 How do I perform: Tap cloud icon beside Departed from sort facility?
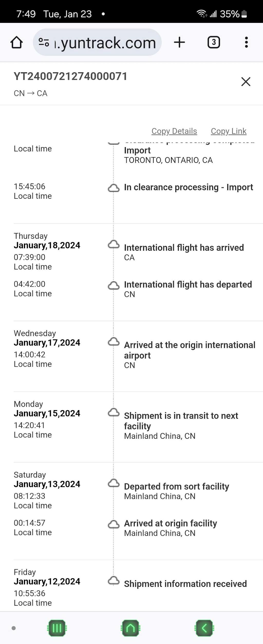click(114, 483)
